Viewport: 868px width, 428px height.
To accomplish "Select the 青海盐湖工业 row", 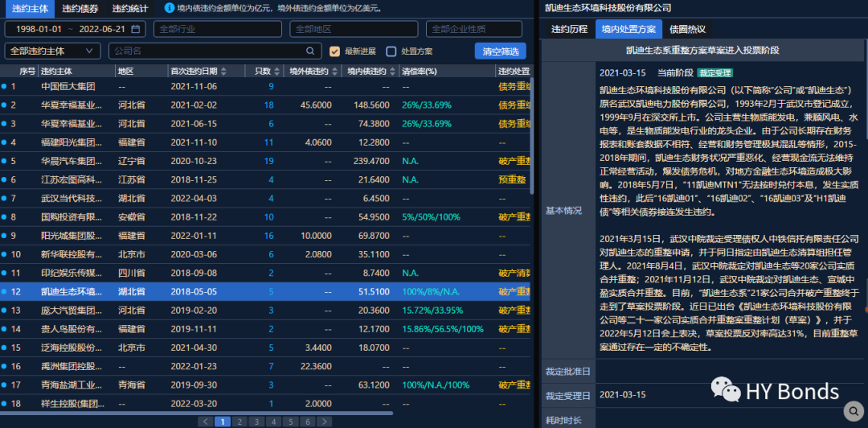I will pyautogui.click(x=266, y=385).
